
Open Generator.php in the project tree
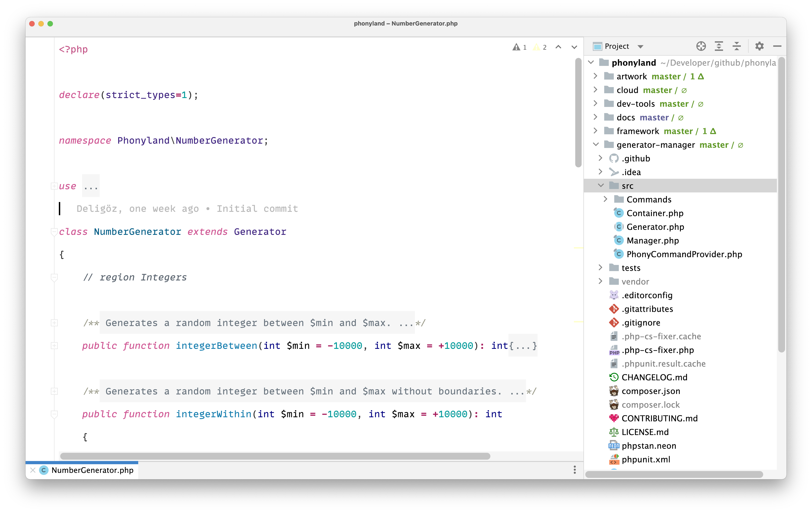pyautogui.click(x=655, y=227)
